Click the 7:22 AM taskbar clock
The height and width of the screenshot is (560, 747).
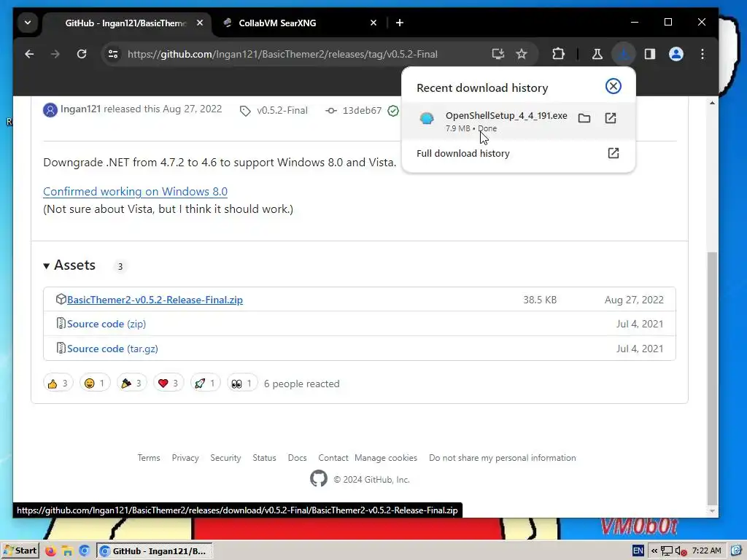(x=706, y=551)
